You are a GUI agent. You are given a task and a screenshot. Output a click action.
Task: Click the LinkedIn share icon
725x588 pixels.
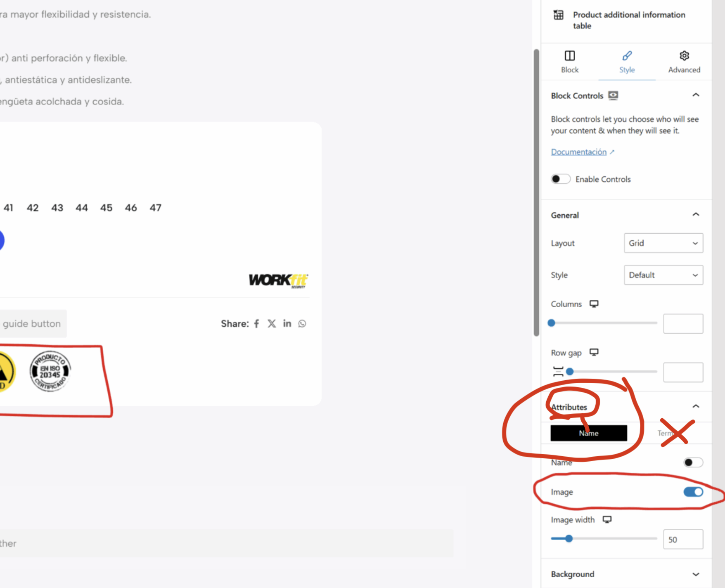pos(287,324)
